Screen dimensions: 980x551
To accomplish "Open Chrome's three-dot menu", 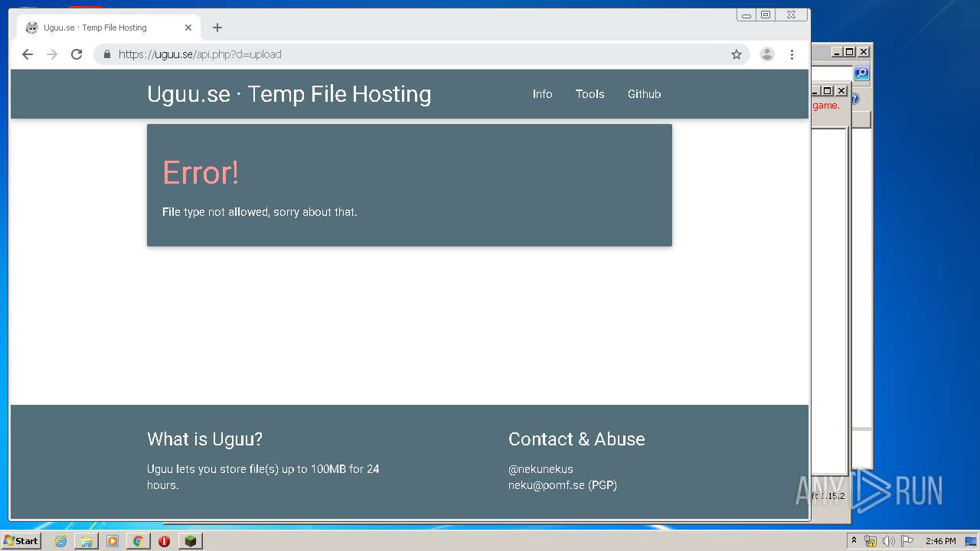I will coord(792,54).
